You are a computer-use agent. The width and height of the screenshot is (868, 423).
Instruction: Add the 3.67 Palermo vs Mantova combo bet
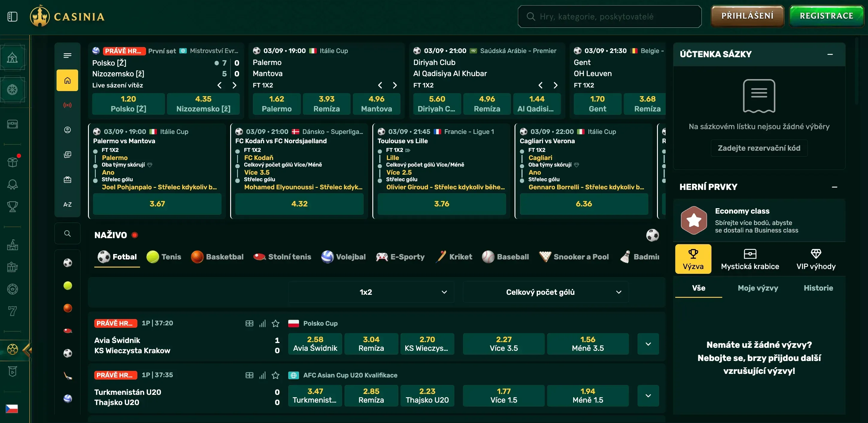pos(157,204)
